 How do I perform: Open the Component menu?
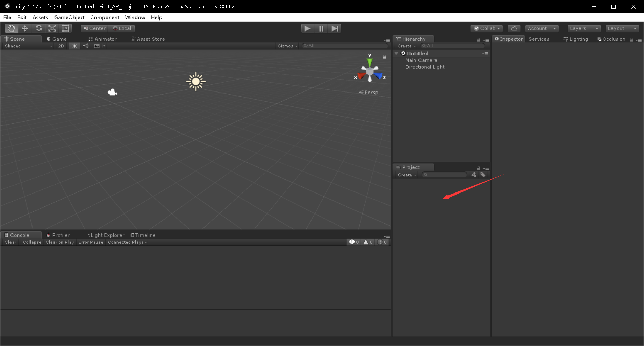click(105, 17)
